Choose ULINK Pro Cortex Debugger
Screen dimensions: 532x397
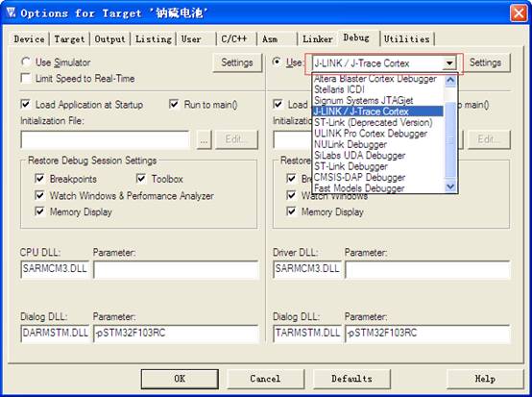378,133
